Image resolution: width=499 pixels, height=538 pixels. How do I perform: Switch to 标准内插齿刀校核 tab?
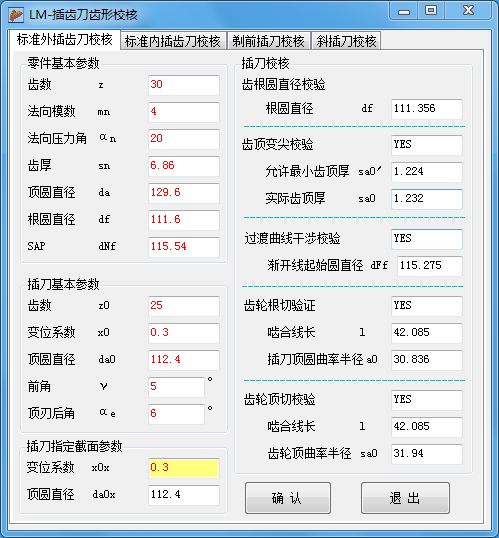173,41
